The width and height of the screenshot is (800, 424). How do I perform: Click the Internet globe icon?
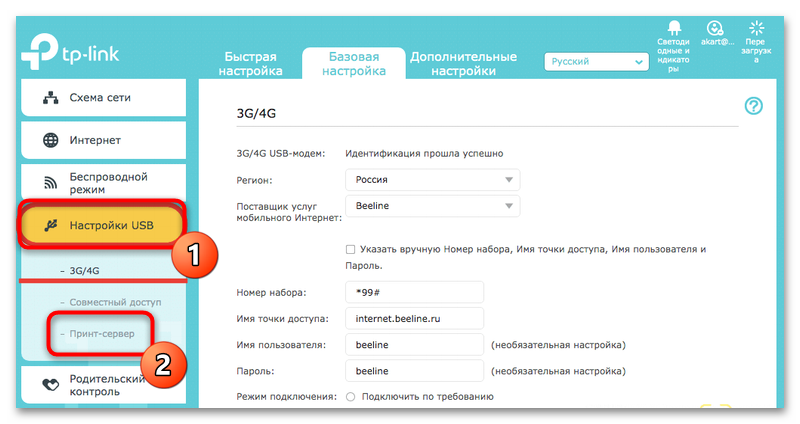tap(50, 140)
